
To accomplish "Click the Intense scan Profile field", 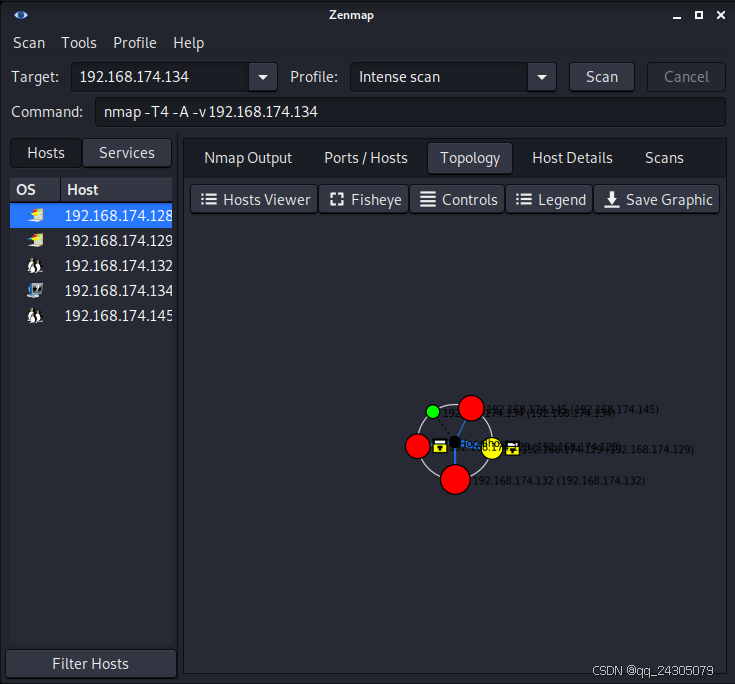I will click(x=439, y=77).
